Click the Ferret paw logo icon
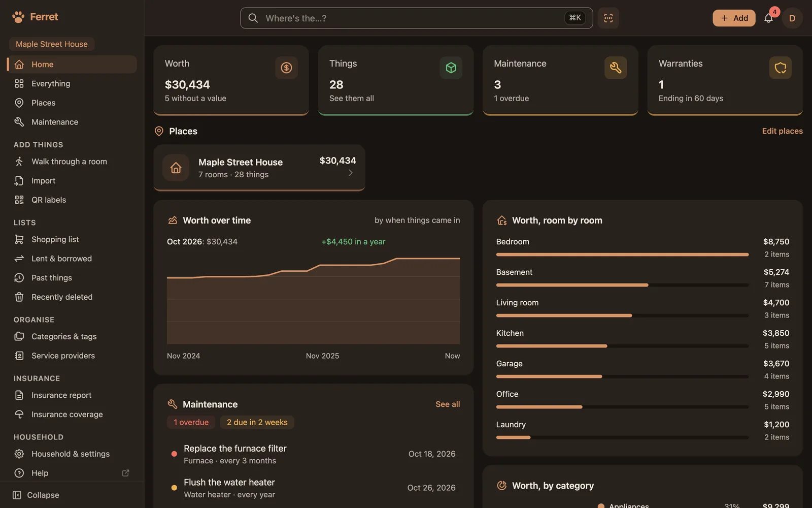The height and width of the screenshot is (508, 812). 18,17
